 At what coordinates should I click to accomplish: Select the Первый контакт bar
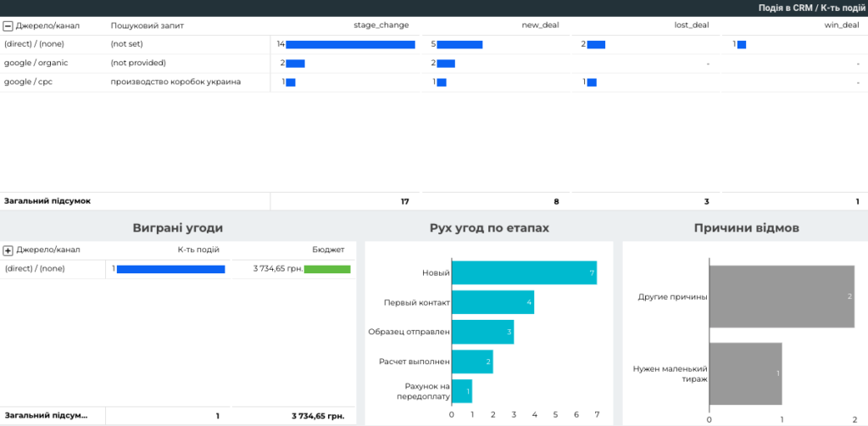(x=492, y=302)
